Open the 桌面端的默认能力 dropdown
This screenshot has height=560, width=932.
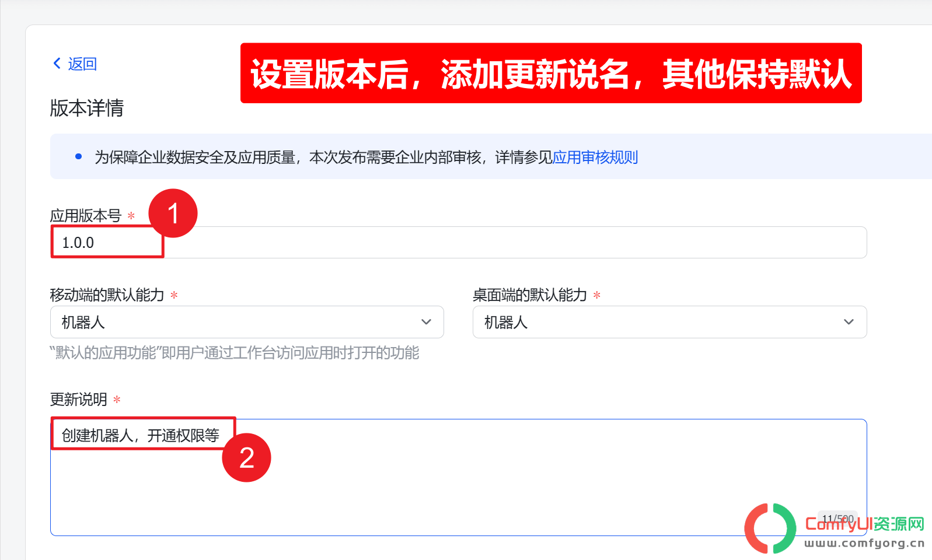pyautogui.click(x=669, y=322)
